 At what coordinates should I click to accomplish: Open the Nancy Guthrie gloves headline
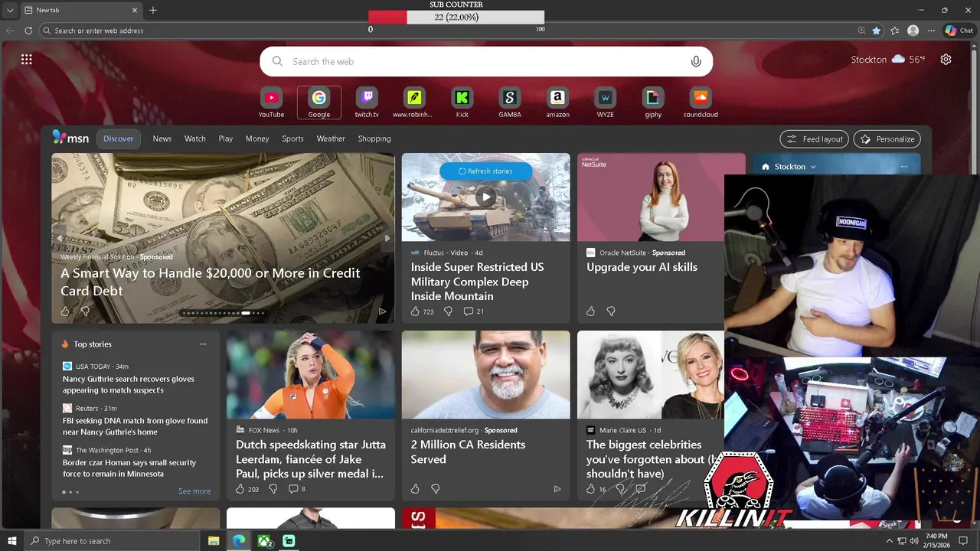[129, 384]
